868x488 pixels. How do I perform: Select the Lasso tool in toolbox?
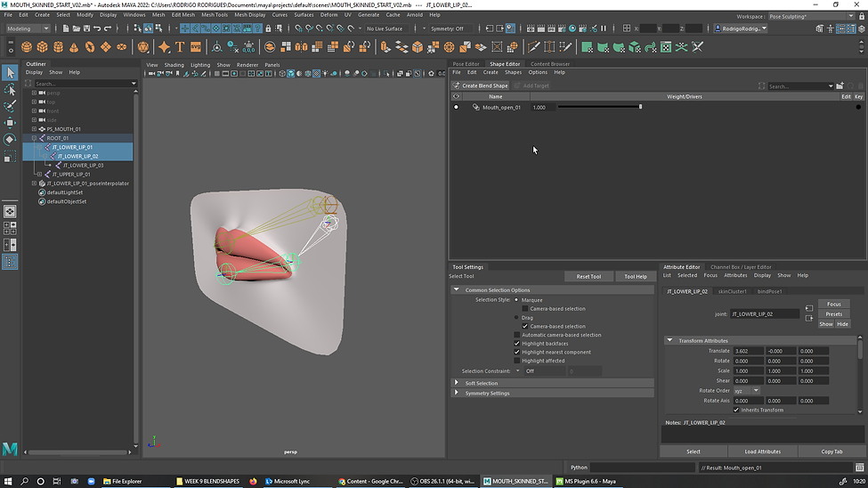pos(10,89)
